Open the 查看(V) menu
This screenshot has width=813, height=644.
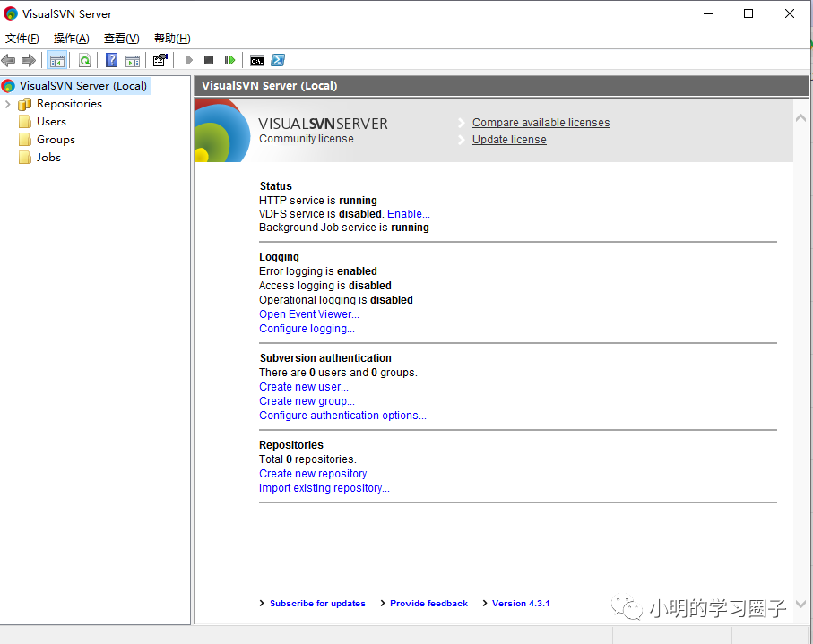(121, 39)
